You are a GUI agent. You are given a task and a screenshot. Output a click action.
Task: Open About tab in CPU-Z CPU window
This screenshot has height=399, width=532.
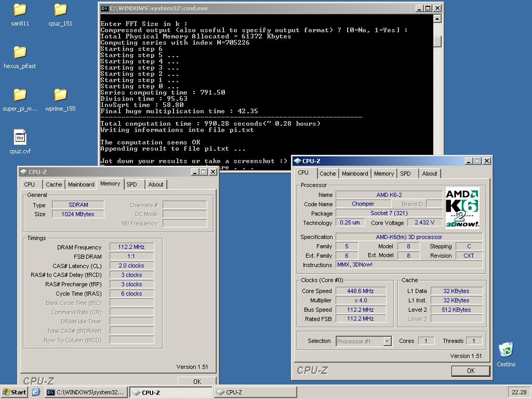(430, 174)
